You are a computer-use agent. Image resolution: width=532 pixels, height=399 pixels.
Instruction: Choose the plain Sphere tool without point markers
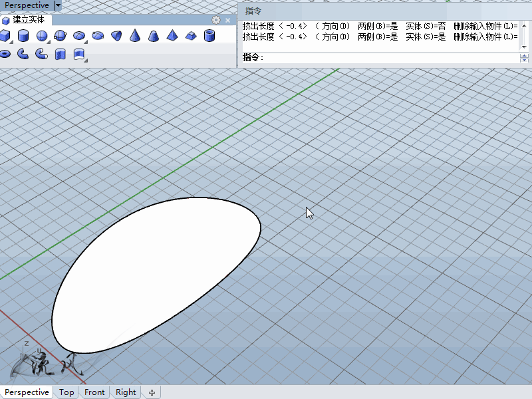tap(42, 36)
